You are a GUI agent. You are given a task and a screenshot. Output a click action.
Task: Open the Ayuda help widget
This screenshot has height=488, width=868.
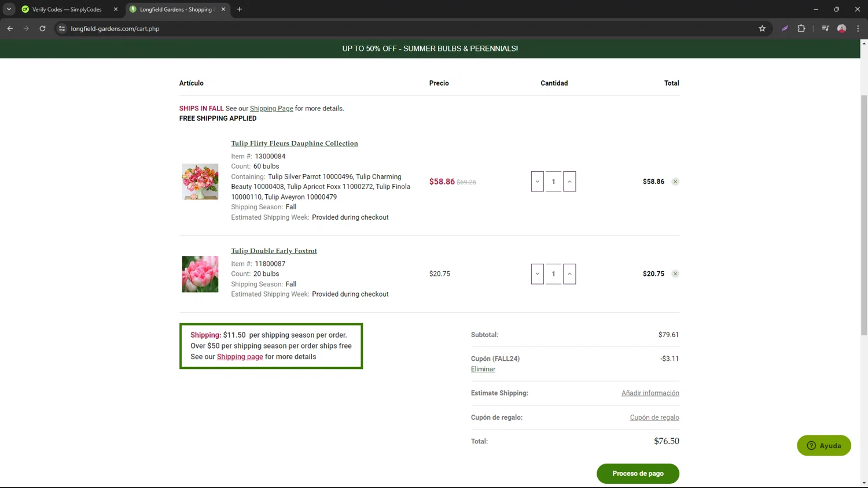pos(824,446)
